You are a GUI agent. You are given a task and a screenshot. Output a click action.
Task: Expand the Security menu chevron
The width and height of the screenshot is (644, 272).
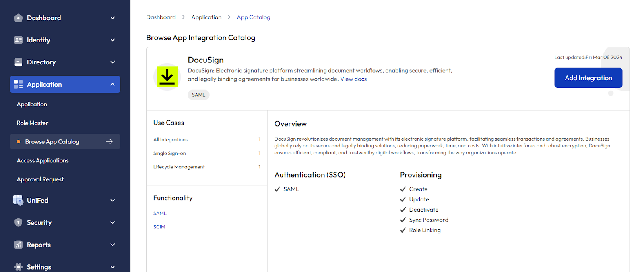click(113, 222)
